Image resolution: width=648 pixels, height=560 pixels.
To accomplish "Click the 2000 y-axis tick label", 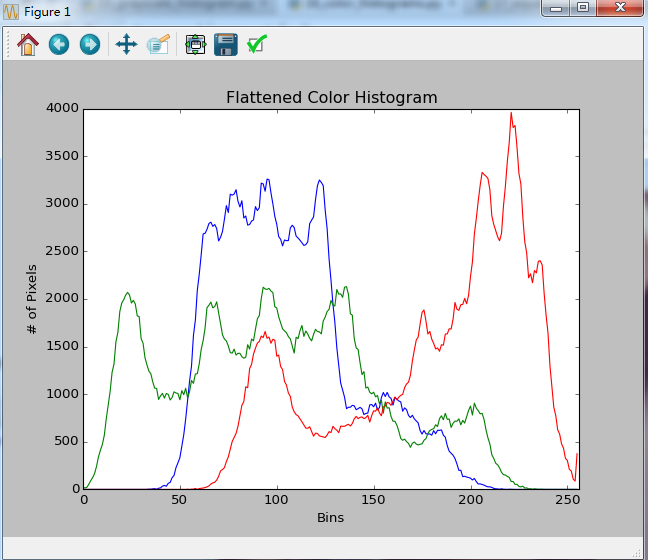I will [62, 298].
